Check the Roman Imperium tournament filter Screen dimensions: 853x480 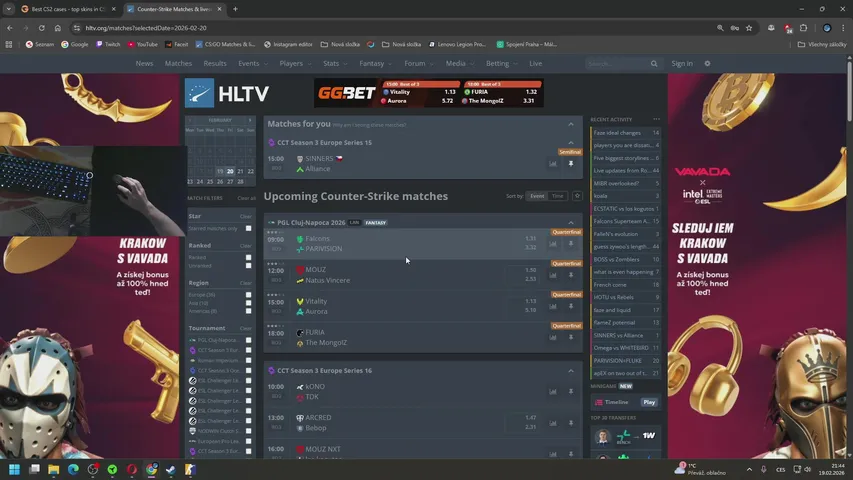pos(249,360)
